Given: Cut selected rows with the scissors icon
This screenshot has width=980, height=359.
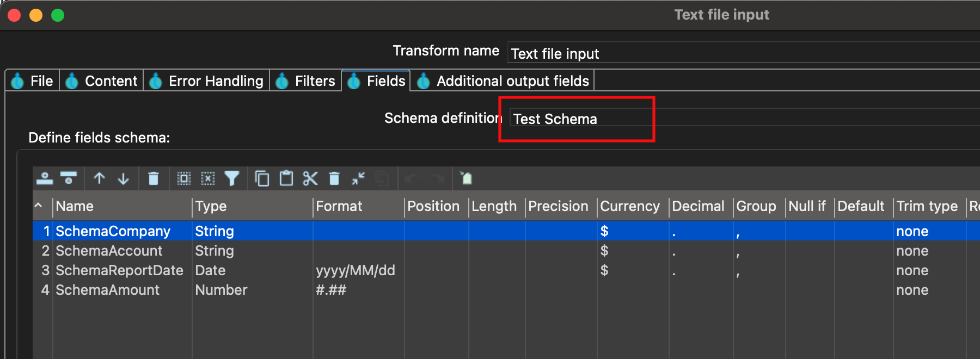Looking at the screenshot, I should point(310,178).
